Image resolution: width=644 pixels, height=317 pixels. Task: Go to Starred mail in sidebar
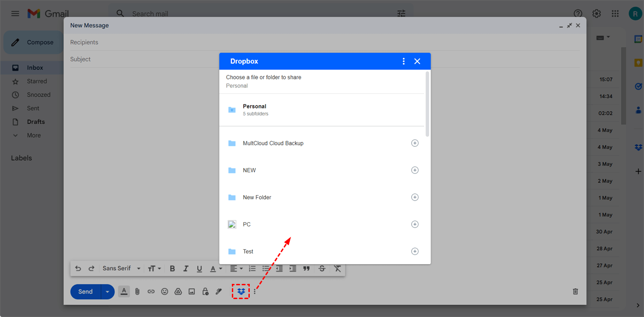click(37, 81)
